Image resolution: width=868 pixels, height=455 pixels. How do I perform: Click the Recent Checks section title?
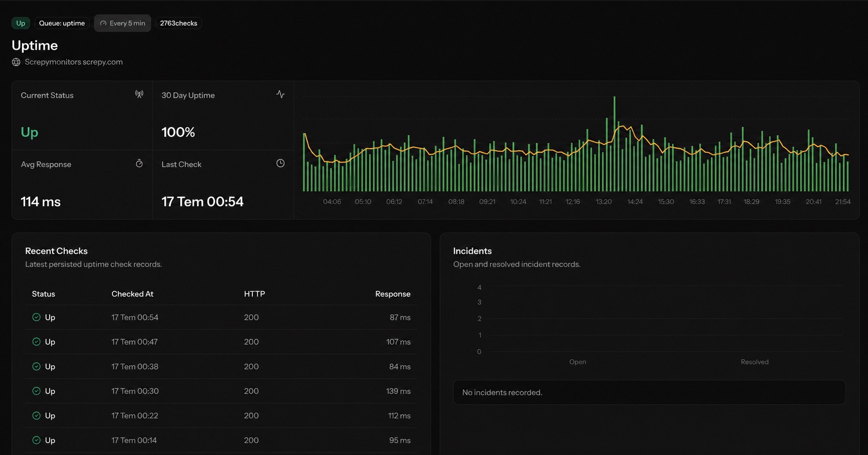56,251
